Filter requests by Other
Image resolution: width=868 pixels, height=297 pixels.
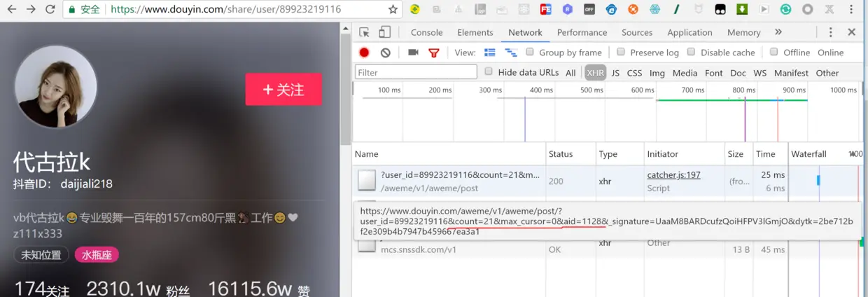pyautogui.click(x=827, y=73)
